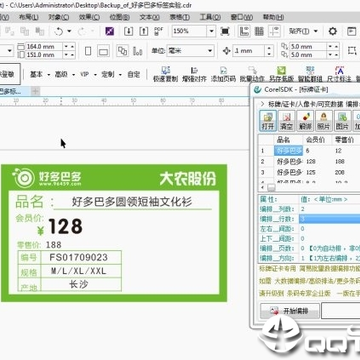The image size is (360, 360).
Task: Open the zoom level 150% dropdown
Action: click(211, 32)
